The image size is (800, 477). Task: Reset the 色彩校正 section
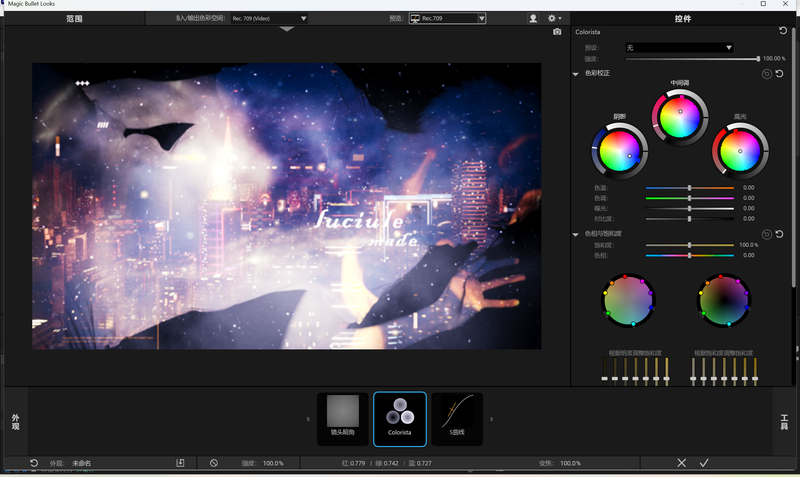coord(779,73)
